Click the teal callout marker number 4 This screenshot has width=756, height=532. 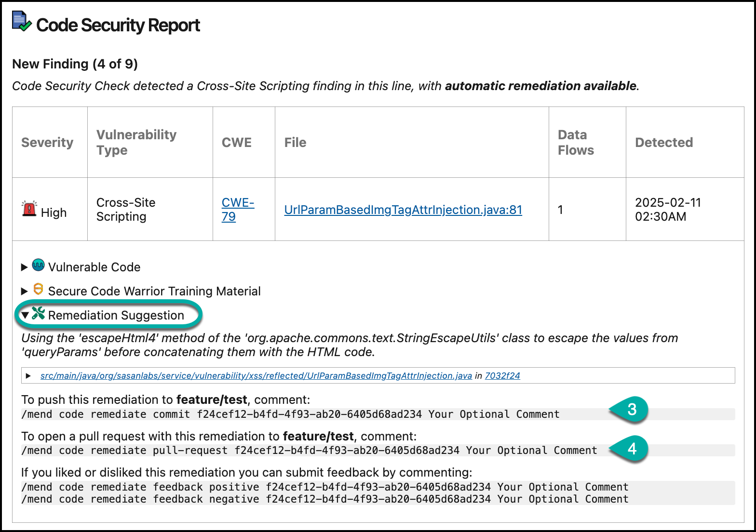click(631, 449)
